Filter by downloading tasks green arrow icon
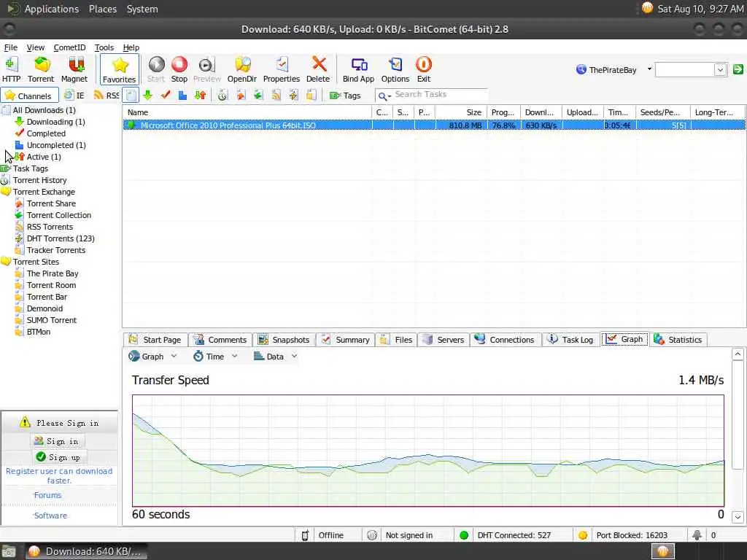The image size is (747, 560). tap(147, 96)
